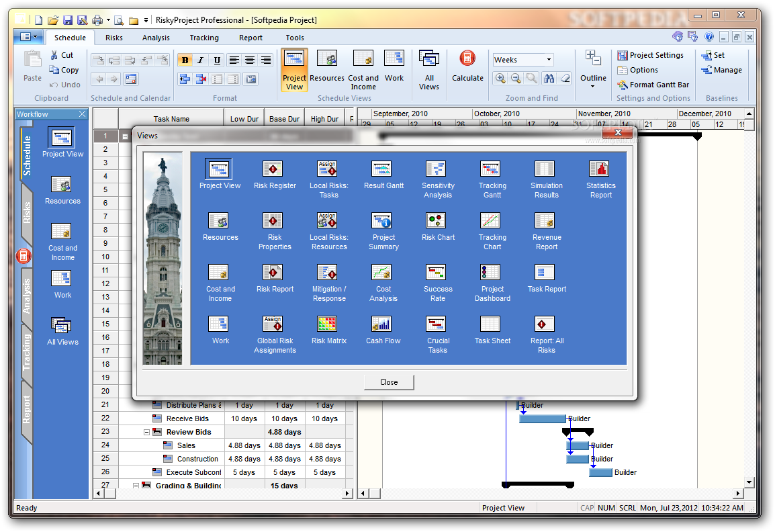Open Project Dashboard view
775x532 pixels.
[x=492, y=283]
